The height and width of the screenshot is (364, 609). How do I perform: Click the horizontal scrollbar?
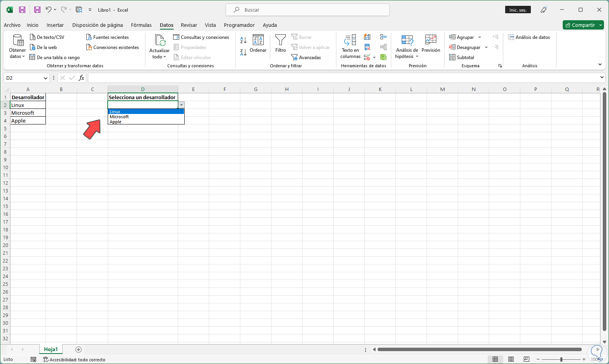(x=479, y=350)
